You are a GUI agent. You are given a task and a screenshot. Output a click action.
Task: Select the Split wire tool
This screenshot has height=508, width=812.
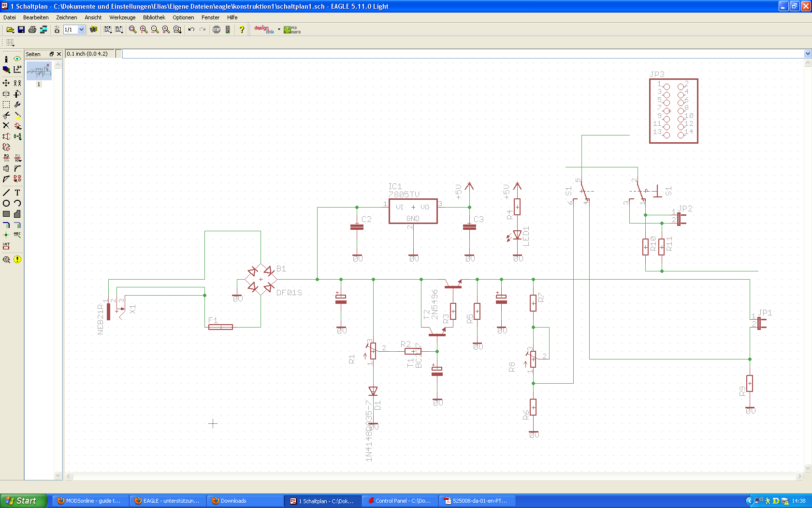6,179
